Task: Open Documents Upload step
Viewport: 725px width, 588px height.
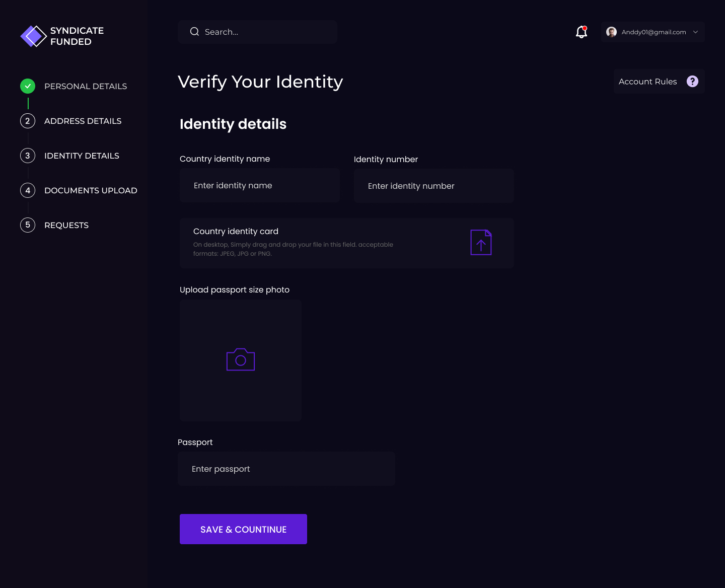Action: [x=91, y=190]
